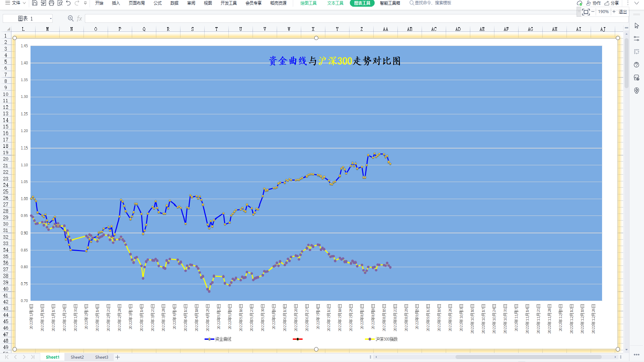
Task: Click the top-center chart resize handle
Action: click(316, 38)
